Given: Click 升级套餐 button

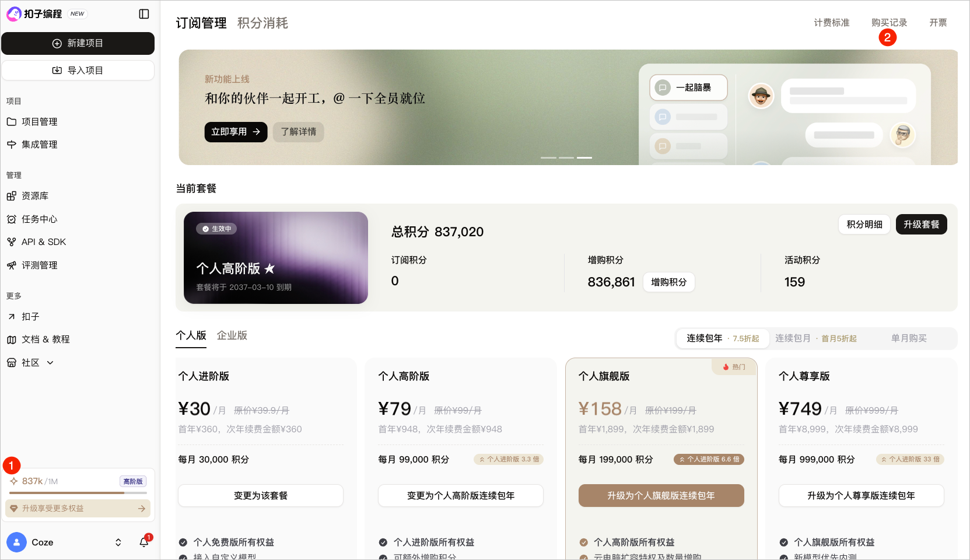Looking at the screenshot, I should pyautogui.click(x=922, y=225).
